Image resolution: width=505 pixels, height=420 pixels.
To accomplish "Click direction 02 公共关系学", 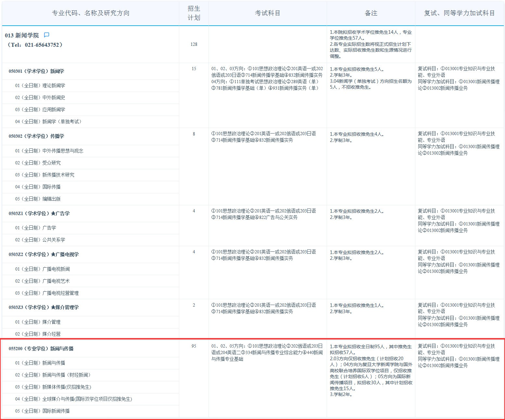I will 40,240.
